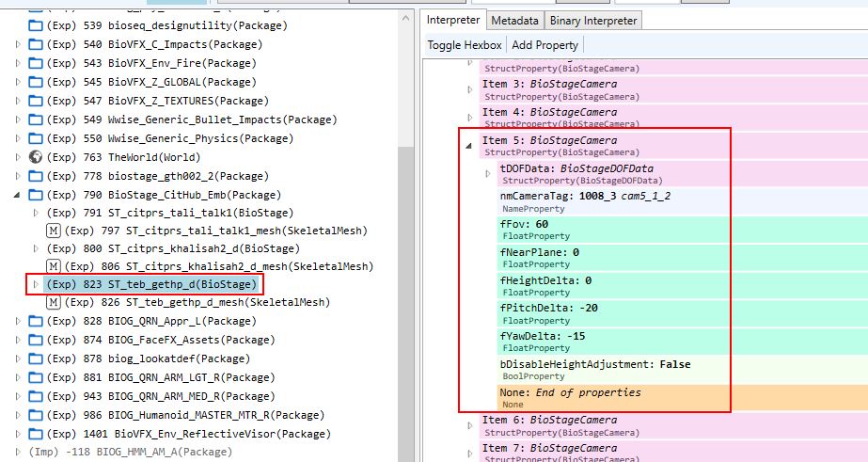This screenshot has height=462, width=868.
Task: Click folder icon of bioseq_designutility package
Action: tap(36, 25)
